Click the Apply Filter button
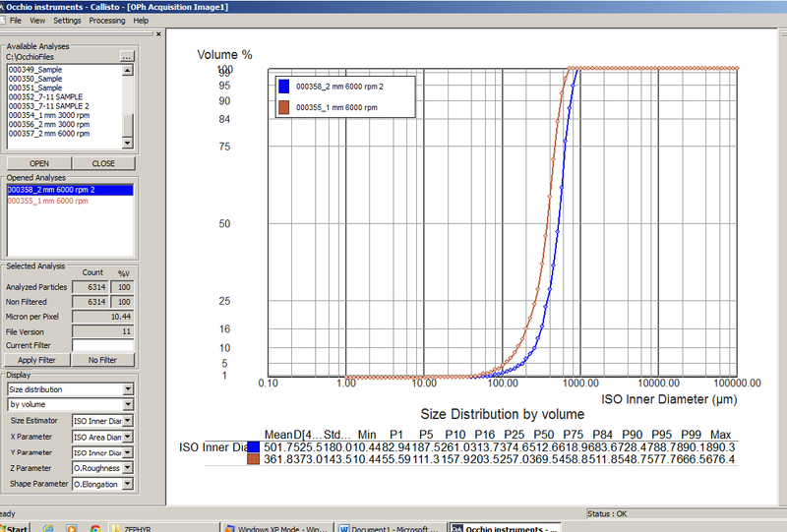The height and width of the screenshot is (532, 787). point(36,360)
